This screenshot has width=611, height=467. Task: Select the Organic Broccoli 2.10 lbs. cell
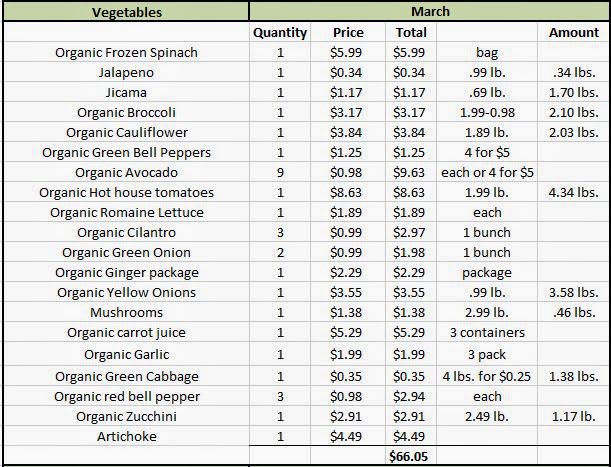[x=574, y=112]
